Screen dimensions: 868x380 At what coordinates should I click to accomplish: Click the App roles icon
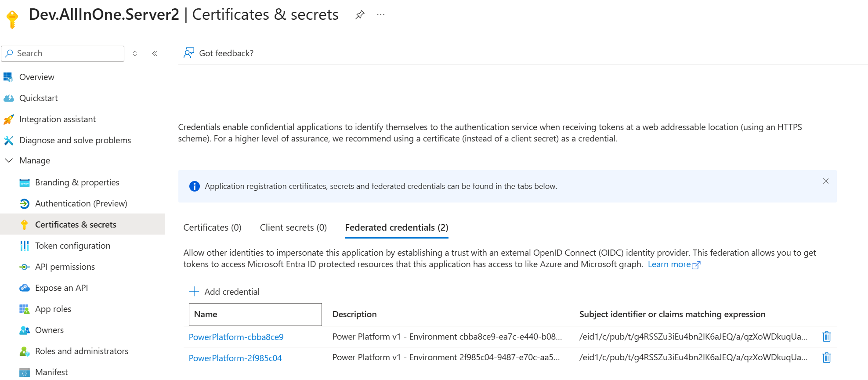point(25,309)
